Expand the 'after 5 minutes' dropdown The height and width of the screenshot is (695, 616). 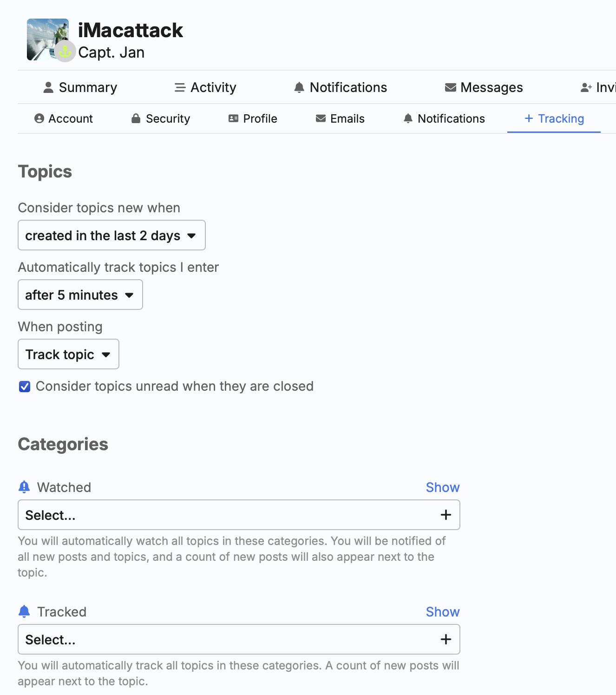80,295
